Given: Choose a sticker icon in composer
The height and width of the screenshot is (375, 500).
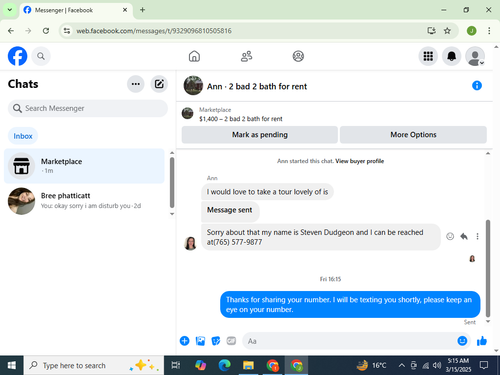Looking at the screenshot, I should click(216, 341).
